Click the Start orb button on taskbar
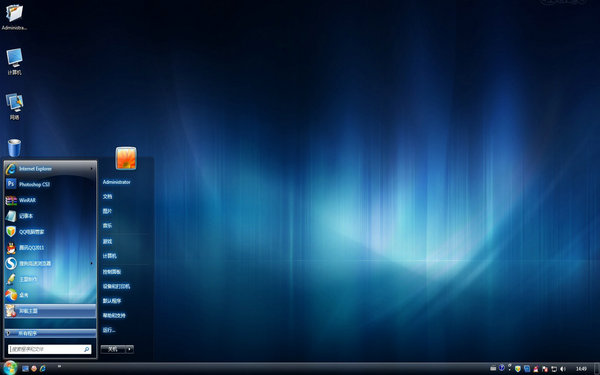 pyautogui.click(x=10, y=368)
